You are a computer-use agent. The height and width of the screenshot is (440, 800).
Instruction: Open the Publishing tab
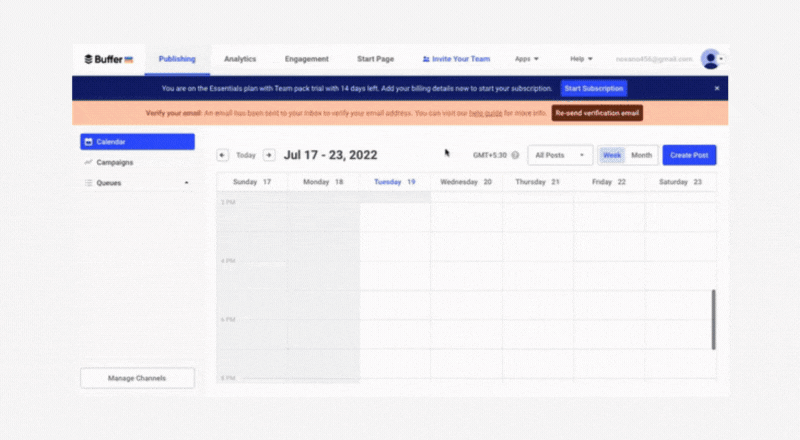point(177,59)
